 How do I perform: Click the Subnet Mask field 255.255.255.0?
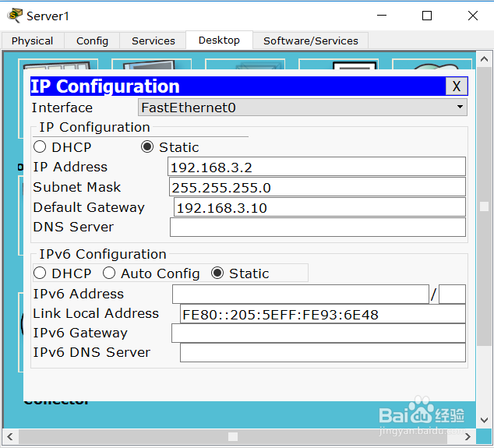point(317,187)
